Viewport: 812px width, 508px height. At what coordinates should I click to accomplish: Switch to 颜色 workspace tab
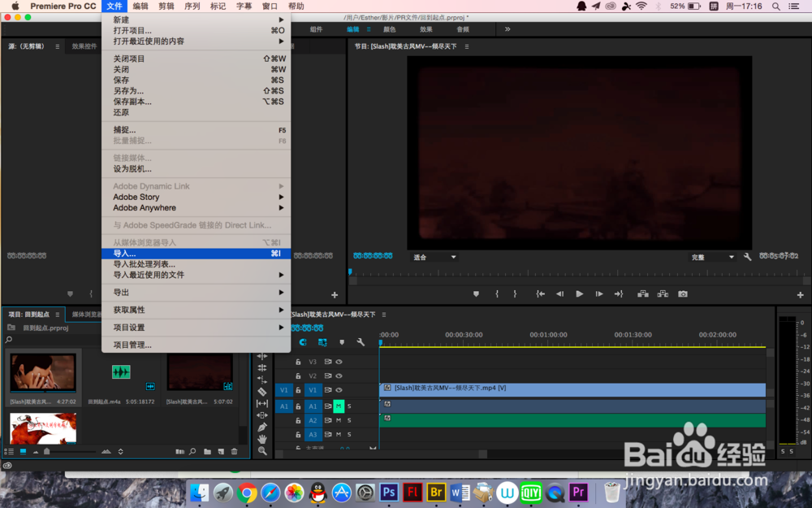point(390,29)
